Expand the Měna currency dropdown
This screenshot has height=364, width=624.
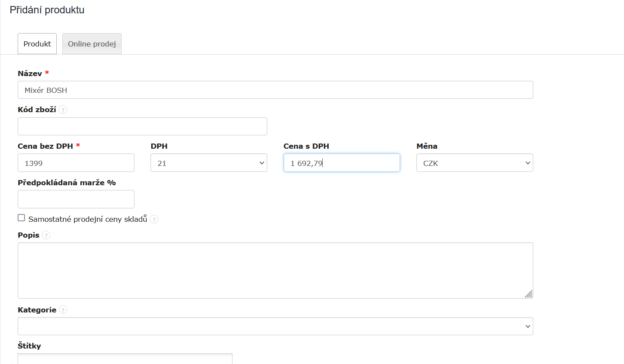click(474, 163)
